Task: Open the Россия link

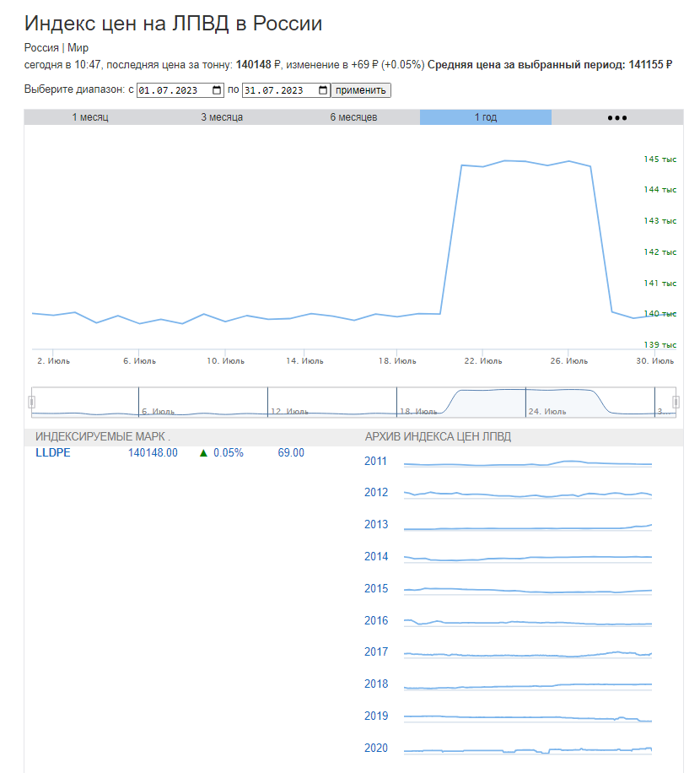Action: [x=41, y=48]
